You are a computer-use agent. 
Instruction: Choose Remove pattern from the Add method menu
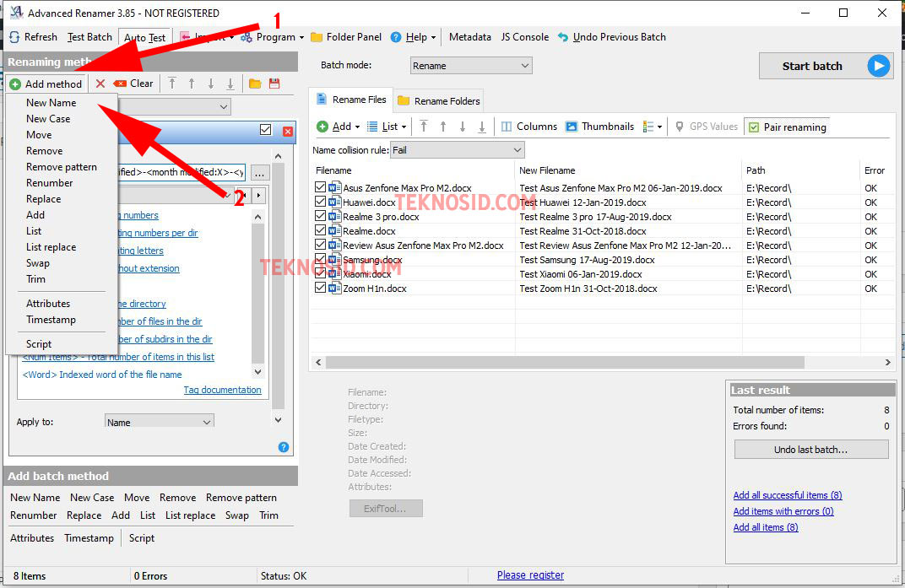pos(61,167)
